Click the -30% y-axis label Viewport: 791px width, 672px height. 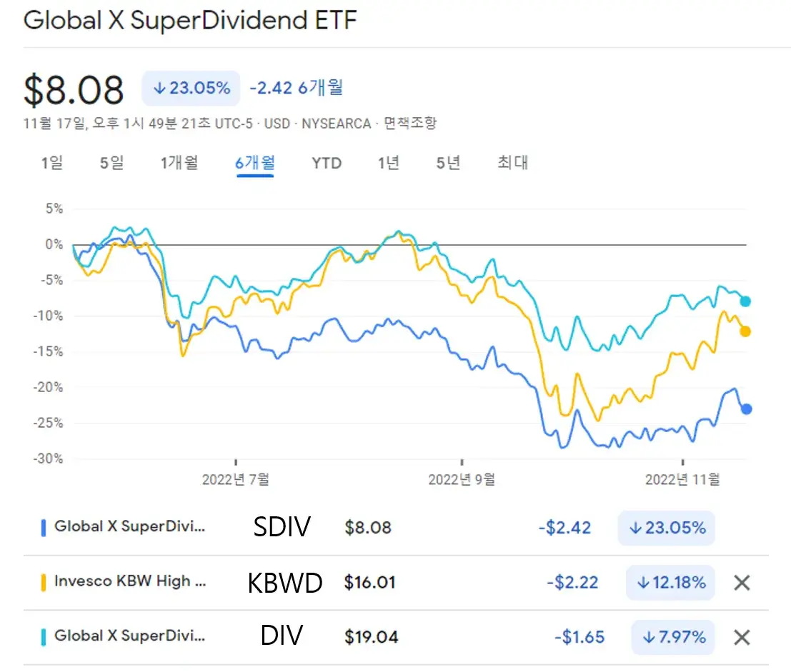coord(49,458)
